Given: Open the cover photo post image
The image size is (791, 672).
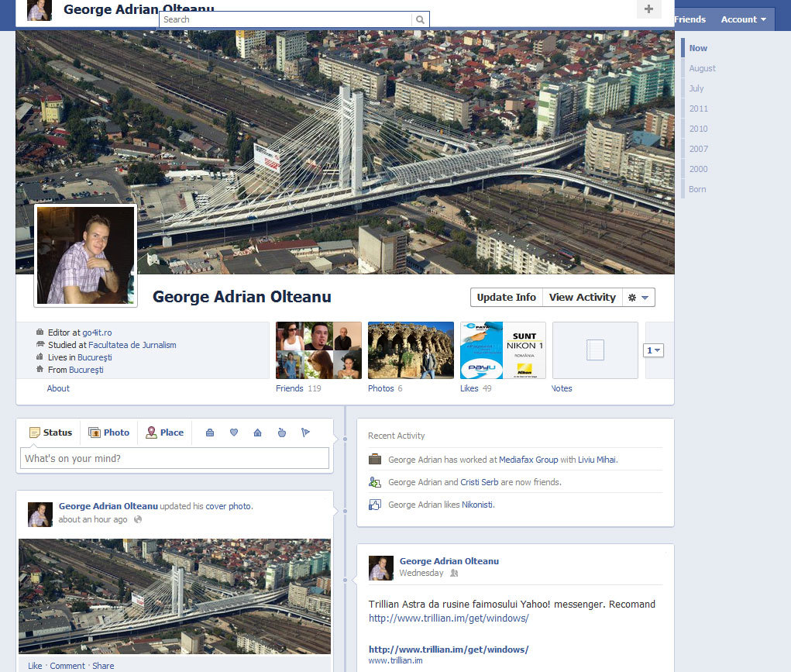Looking at the screenshot, I should pyautogui.click(x=174, y=596).
